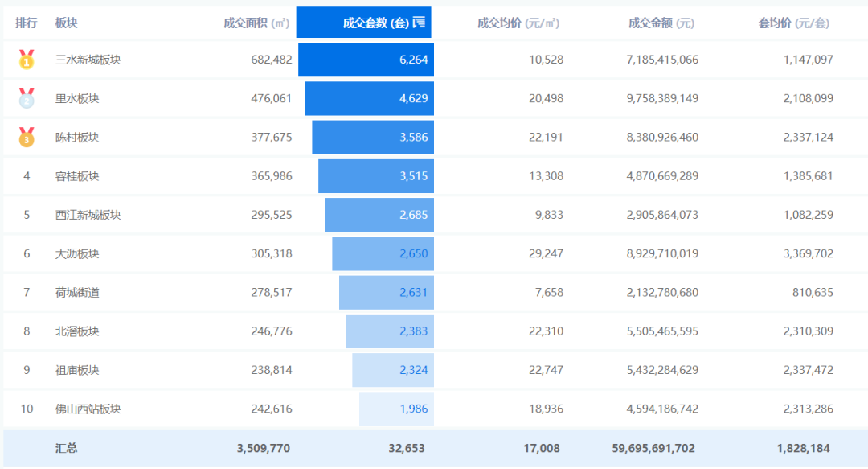Click the per-unit price 1,082,259
The height and width of the screenshot is (469, 868).
[x=809, y=215]
